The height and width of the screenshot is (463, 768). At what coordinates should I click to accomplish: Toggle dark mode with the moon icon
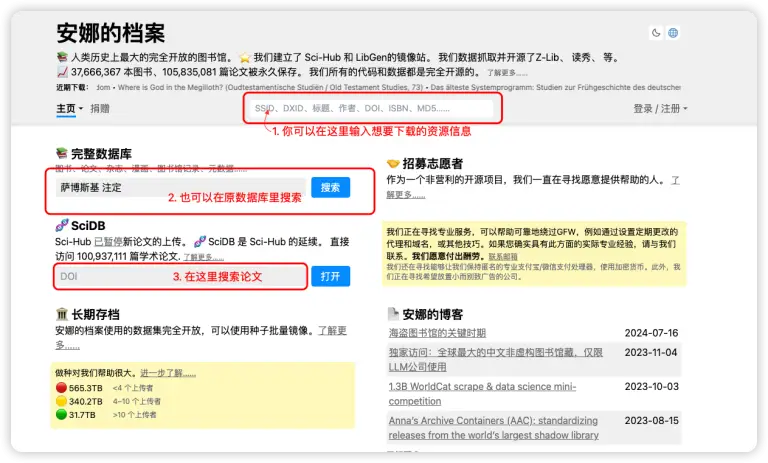[656, 33]
